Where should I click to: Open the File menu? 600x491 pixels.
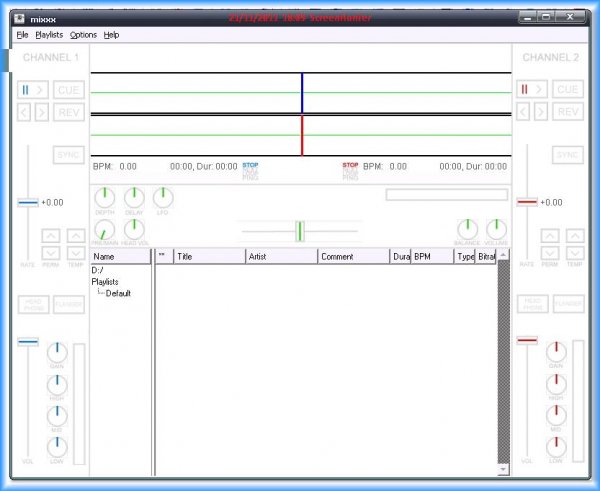pyautogui.click(x=22, y=35)
